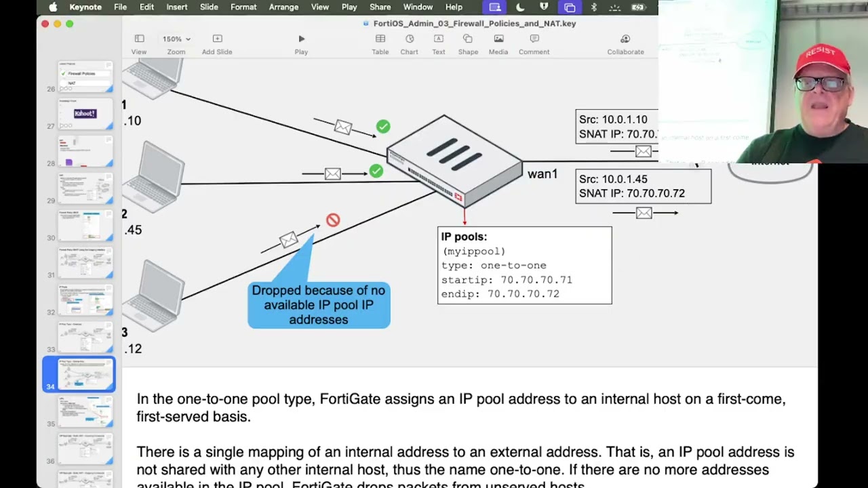Select slide 34 thumbnail

[85, 375]
